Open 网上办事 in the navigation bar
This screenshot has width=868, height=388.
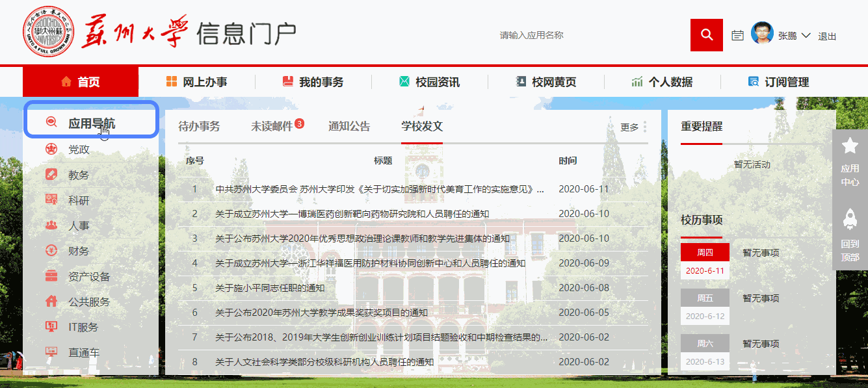[197, 82]
